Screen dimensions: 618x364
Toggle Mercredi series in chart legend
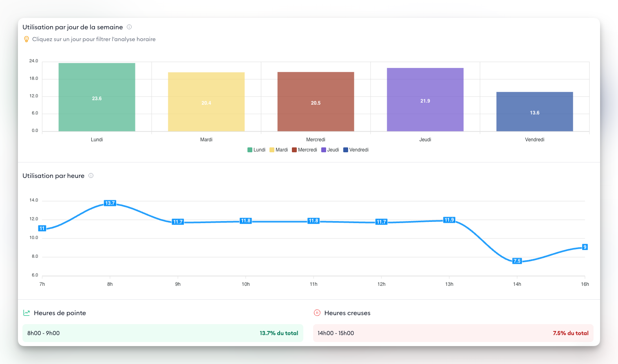point(305,150)
